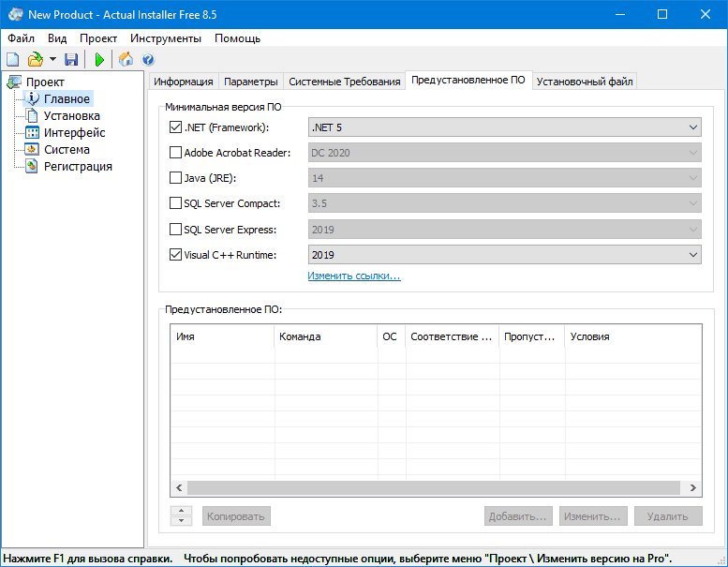Viewport: 728px width, 567px height.
Task: Enable the Java (JRE) checkbox
Action: pos(175,178)
